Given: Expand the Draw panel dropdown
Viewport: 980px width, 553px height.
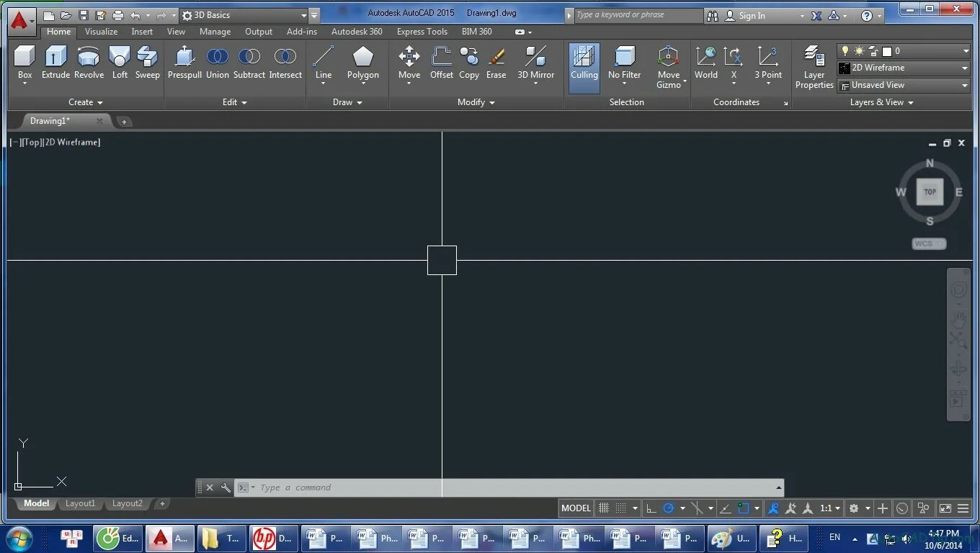Looking at the screenshot, I should tap(347, 102).
